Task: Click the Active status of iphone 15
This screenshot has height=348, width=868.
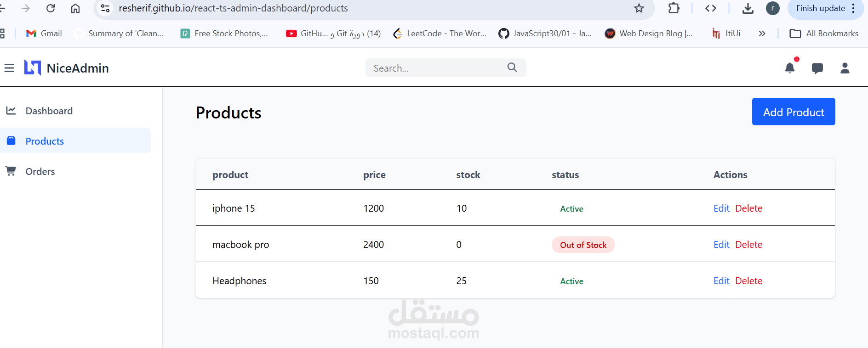Action: (571, 208)
